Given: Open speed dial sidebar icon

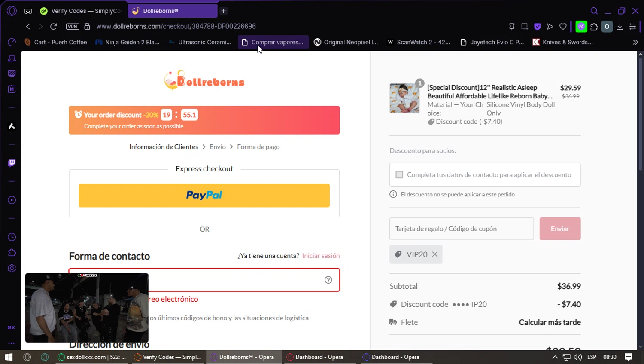Looking at the screenshot, I should click(12, 42).
